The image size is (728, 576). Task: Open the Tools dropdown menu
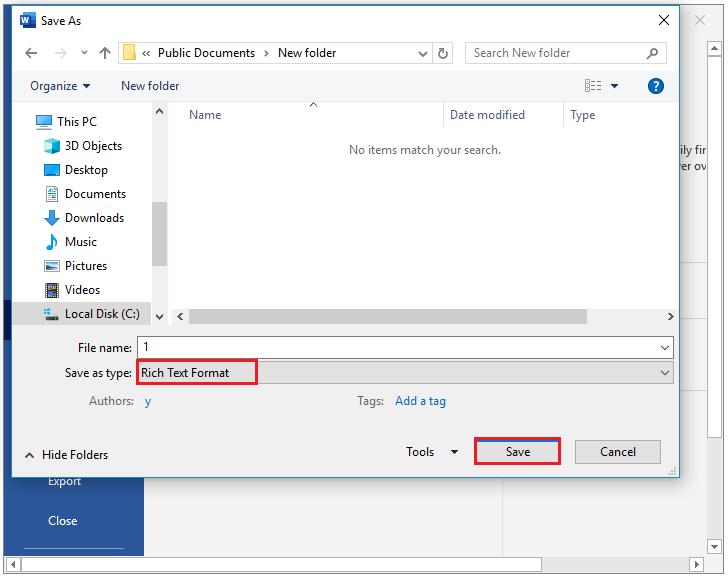tap(432, 452)
